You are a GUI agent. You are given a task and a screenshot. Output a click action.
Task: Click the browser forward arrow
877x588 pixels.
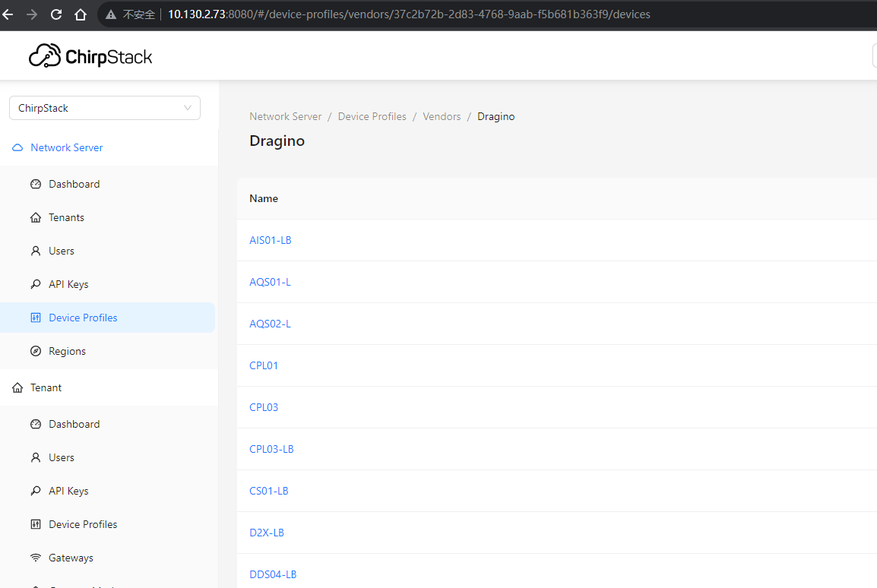(32, 14)
